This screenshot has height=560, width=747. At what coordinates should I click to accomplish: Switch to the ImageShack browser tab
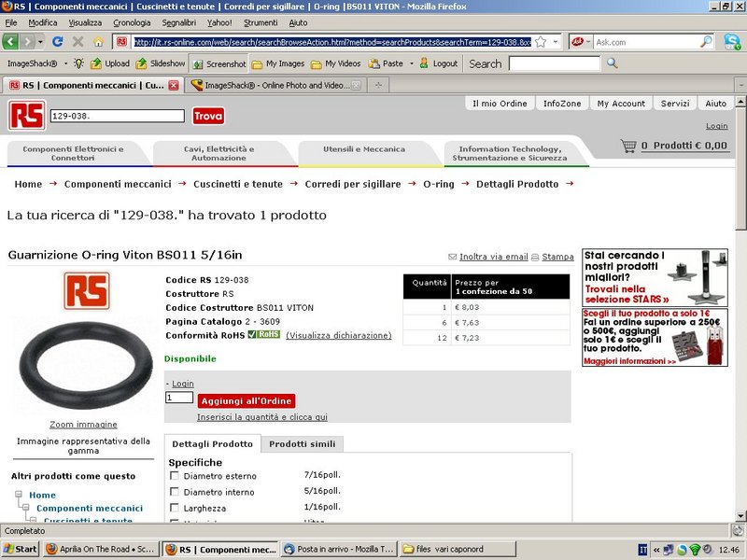276,85
